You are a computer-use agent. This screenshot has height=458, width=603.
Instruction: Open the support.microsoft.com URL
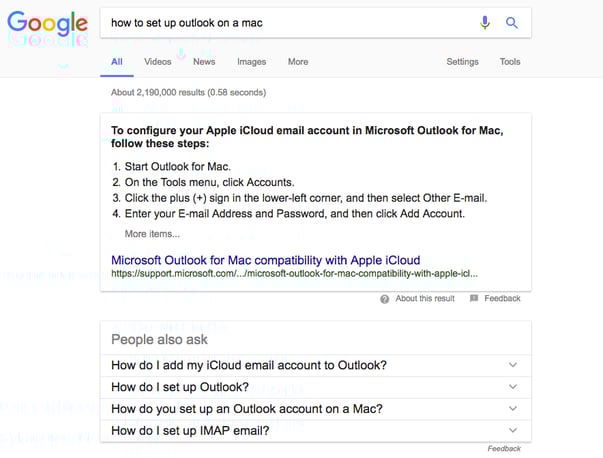(x=295, y=274)
